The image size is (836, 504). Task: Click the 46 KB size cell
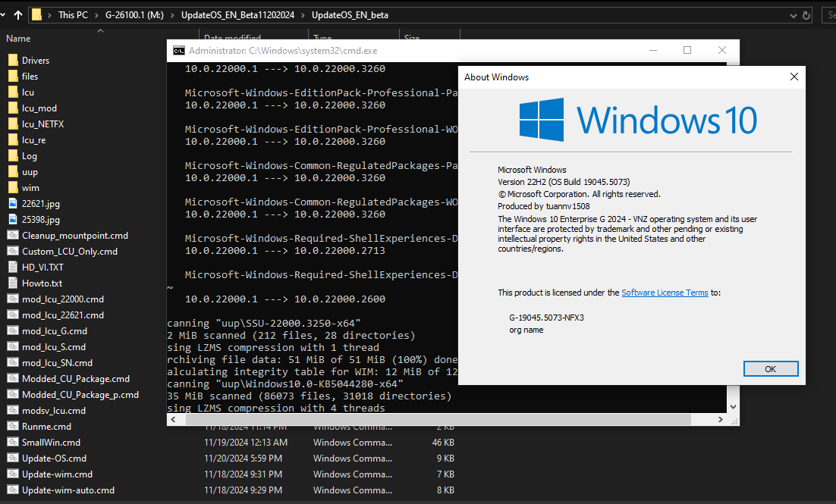[443, 442]
